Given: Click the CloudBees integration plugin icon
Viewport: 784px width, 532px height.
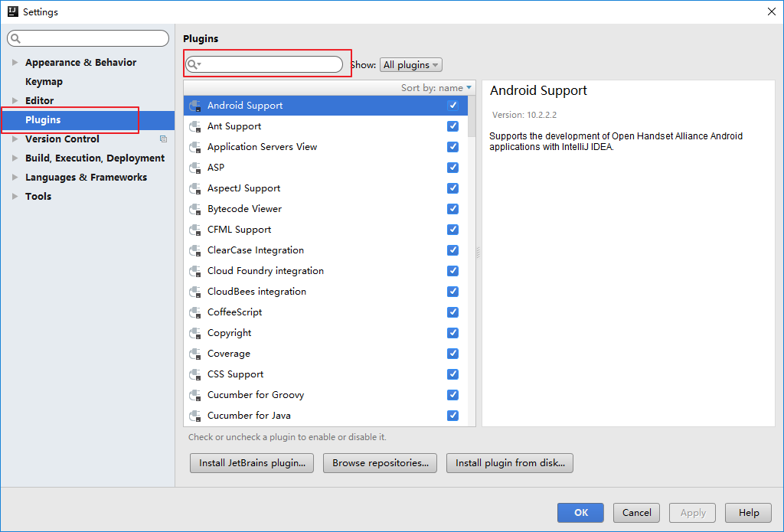Looking at the screenshot, I should tap(195, 292).
